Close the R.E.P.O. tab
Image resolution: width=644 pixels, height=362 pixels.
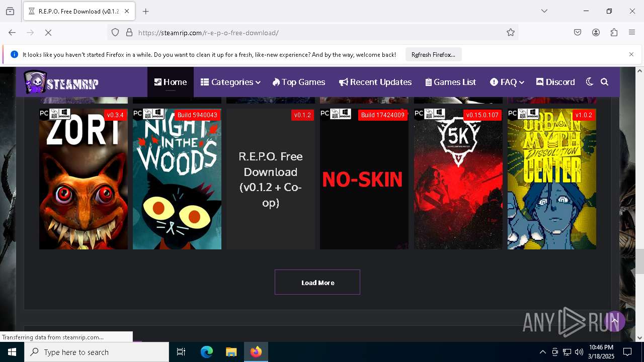point(127,11)
